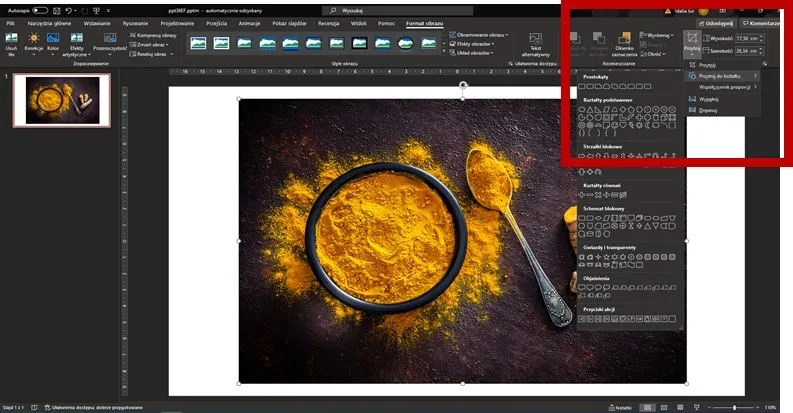This screenshot has width=793, height=413.
Task: Click the Save icon in title bar
Action: (x=56, y=10)
